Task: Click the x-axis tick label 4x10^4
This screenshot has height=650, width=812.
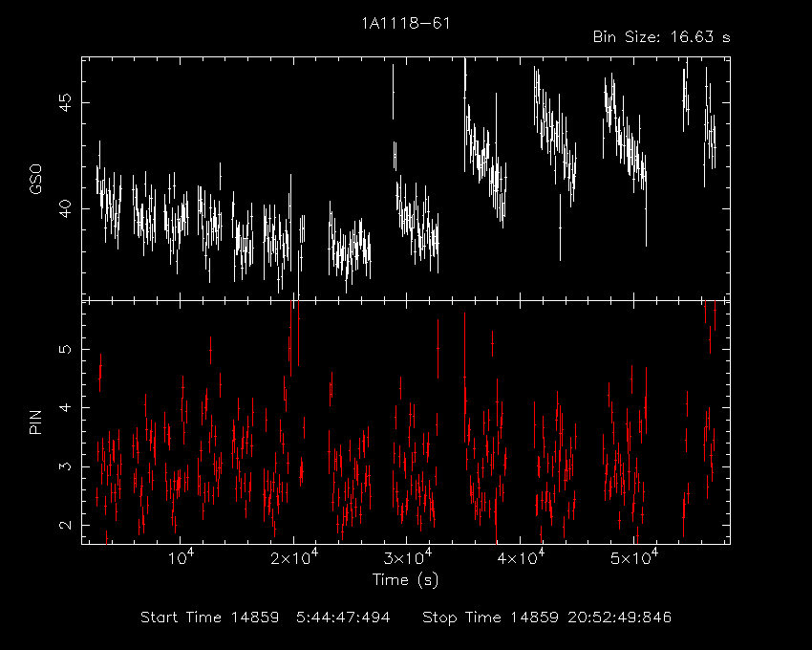Action: (521, 557)
